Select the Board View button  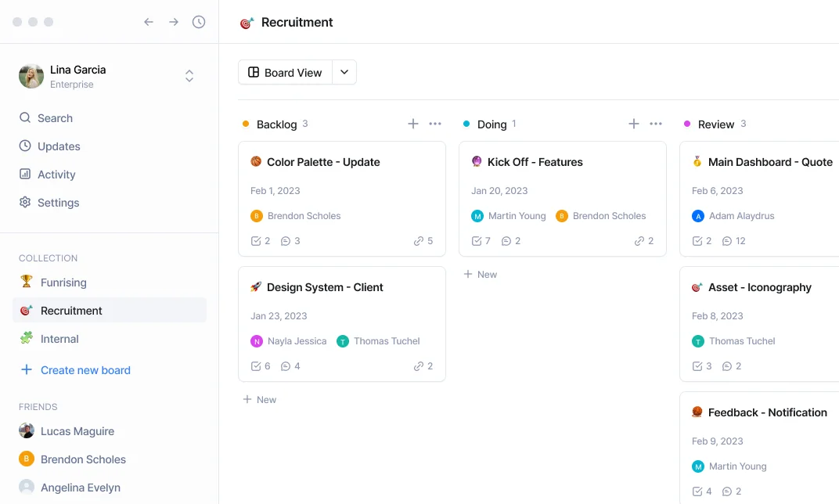click(286, 72)
